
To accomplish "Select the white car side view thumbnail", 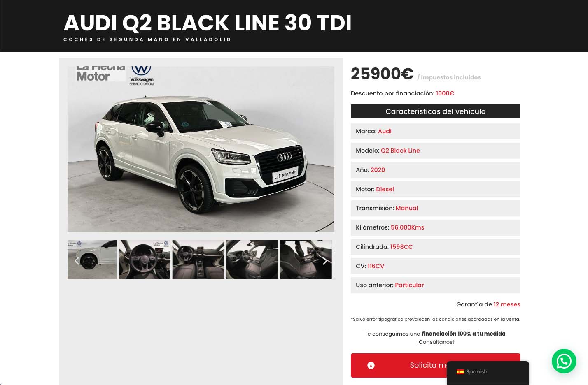I will (92, 260).
